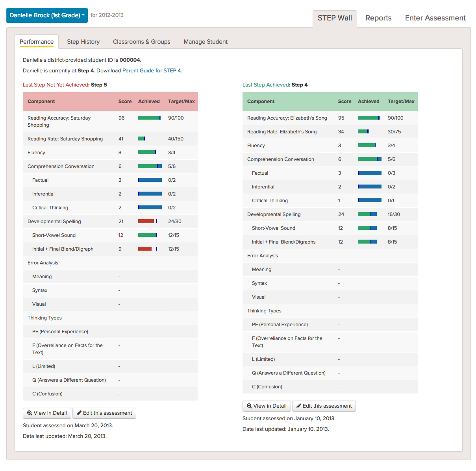
Task: Click the 'for 2012-2013' school year text
Action: [107, 15]
